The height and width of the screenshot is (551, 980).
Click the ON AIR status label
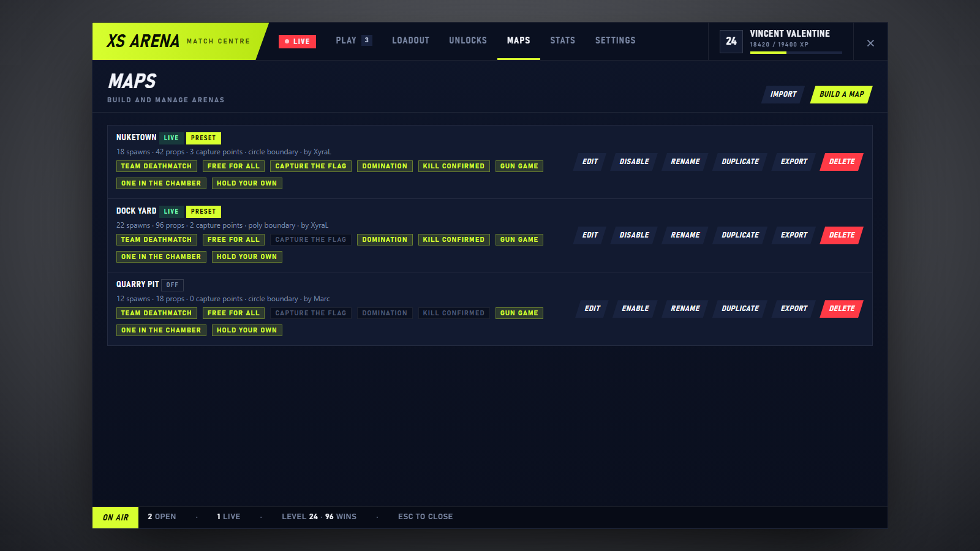[116, 517]
